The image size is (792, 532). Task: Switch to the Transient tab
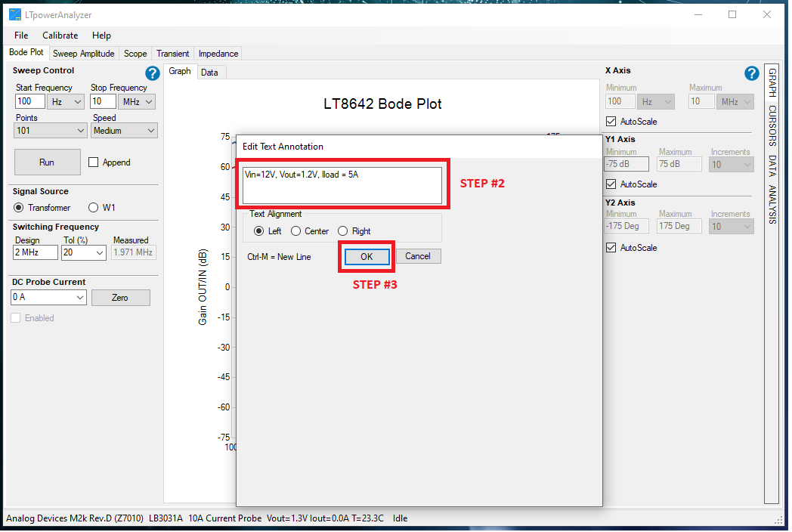pyautogui.click(x=173, y=54)
